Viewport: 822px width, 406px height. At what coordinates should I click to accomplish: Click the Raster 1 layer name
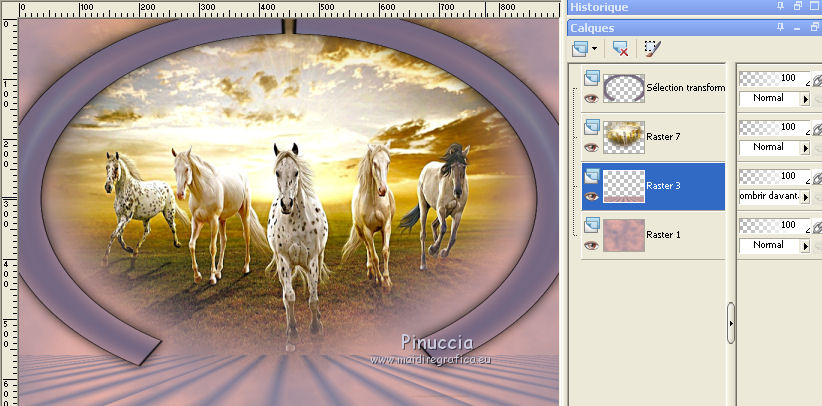point(663,234)
